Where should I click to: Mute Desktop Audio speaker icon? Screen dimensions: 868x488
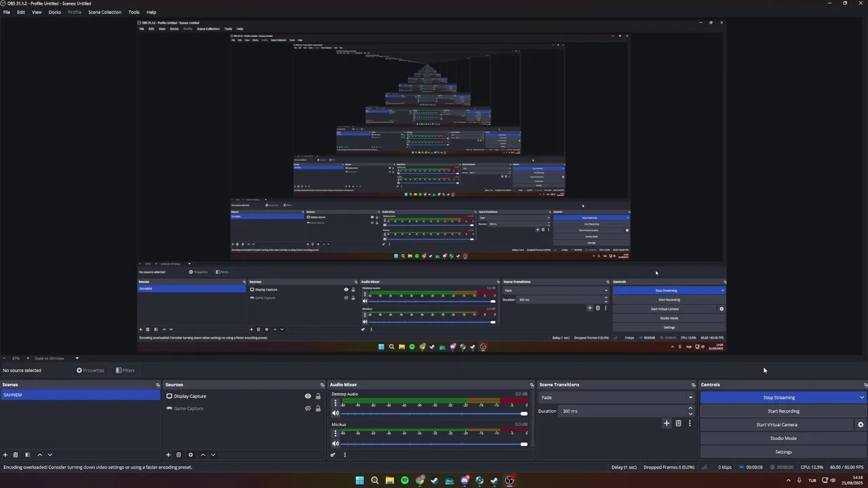tap(335, 413)
